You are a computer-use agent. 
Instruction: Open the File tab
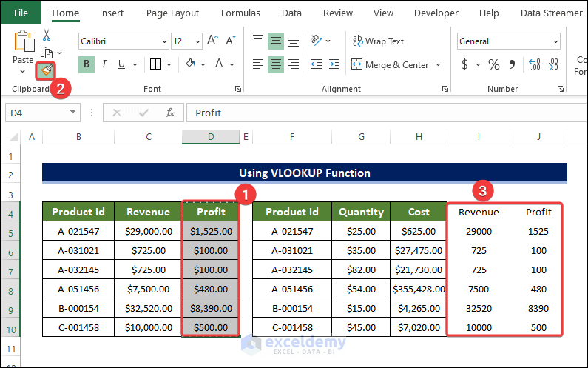pos(21,13)
